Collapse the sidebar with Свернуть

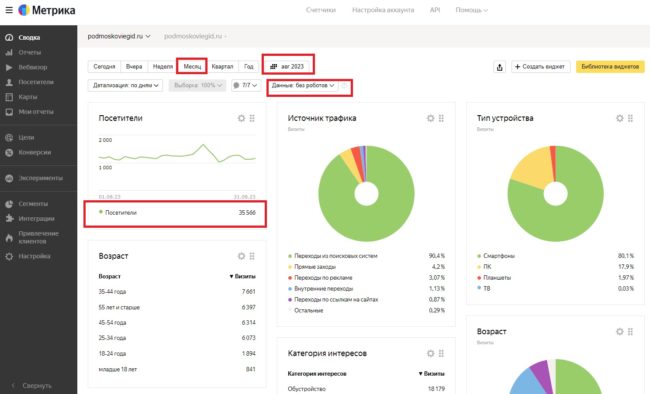point(37,386)
